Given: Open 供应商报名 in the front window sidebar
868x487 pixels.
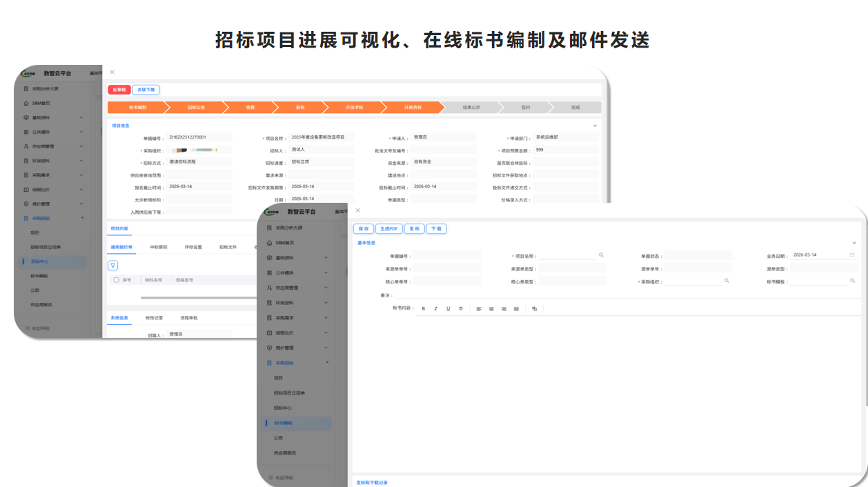Looking at the screenshot, I should coord(285,453).
